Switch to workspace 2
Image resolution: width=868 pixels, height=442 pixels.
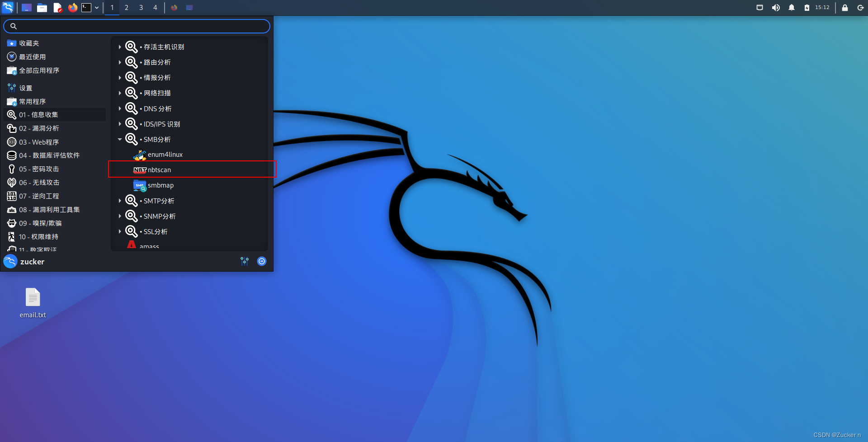(127, 8)
